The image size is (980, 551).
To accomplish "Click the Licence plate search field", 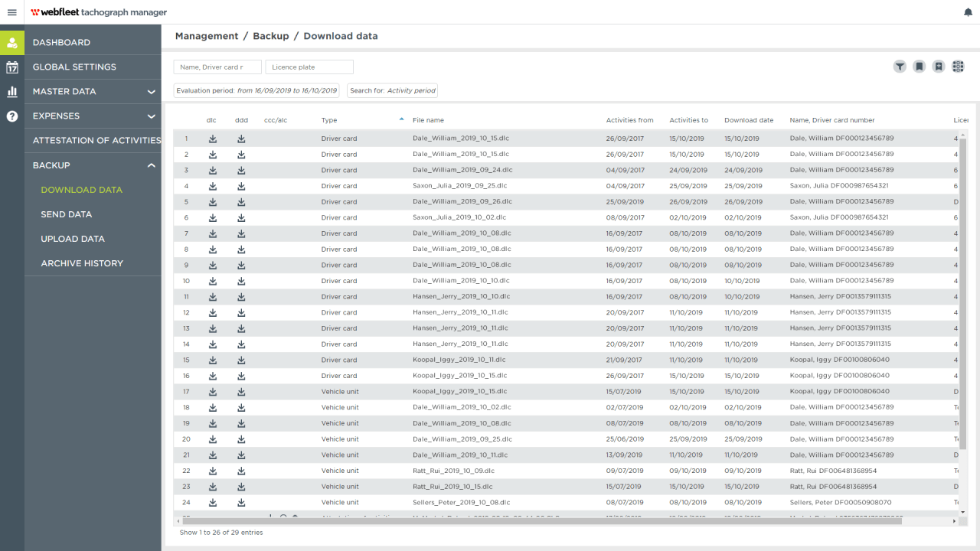I will [x=309, y=67].
